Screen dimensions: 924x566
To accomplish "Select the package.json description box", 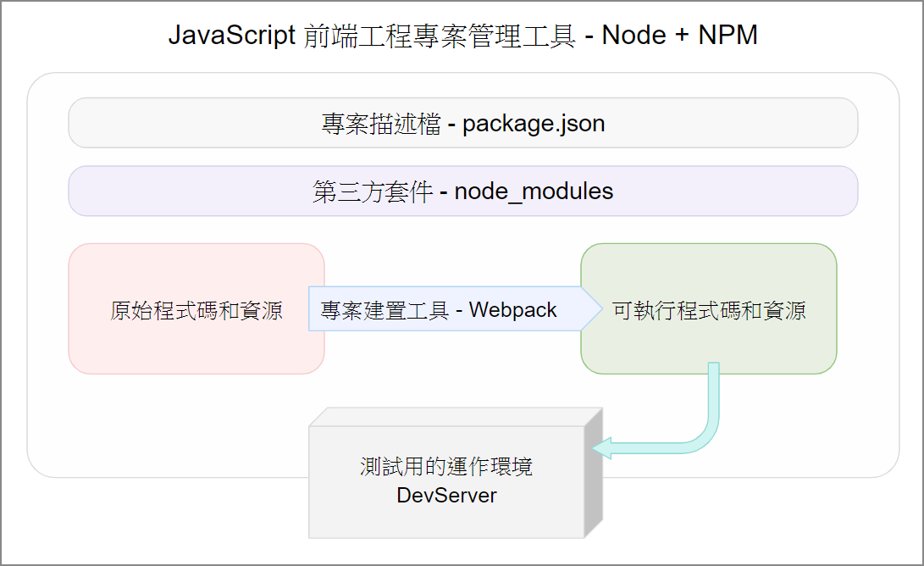I will tap(463, 123).
